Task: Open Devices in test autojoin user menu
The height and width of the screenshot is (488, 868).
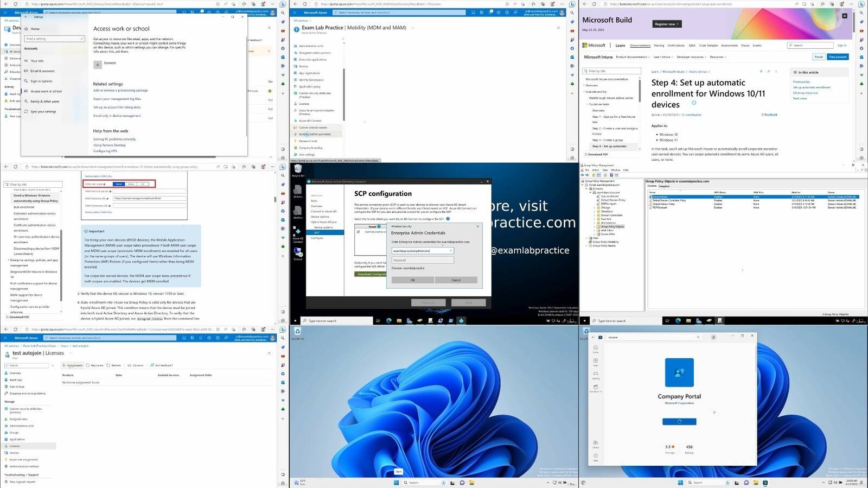Action: click(14, 453)
